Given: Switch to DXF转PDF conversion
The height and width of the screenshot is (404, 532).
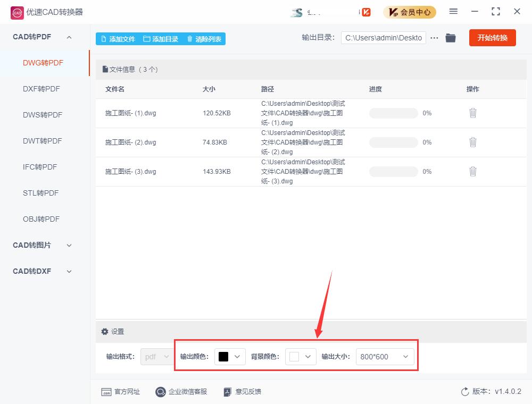Looking at the screenshot, I should 40,89.
